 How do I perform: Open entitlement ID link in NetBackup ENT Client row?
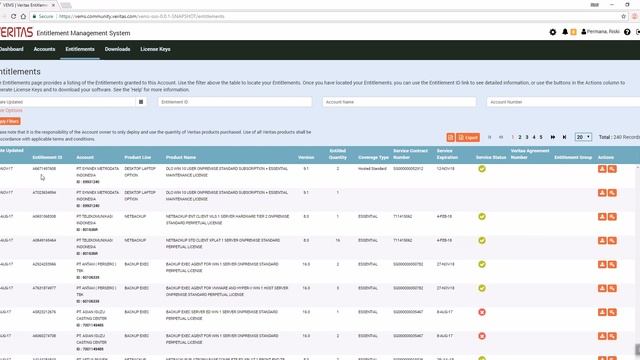tap(44, 216)
